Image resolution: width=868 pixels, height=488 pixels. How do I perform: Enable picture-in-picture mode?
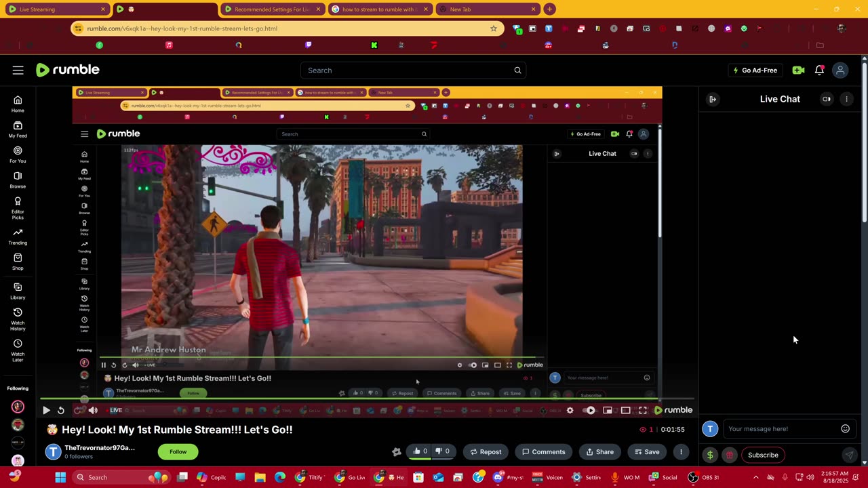pyautogui.click(x=608, y=410)
